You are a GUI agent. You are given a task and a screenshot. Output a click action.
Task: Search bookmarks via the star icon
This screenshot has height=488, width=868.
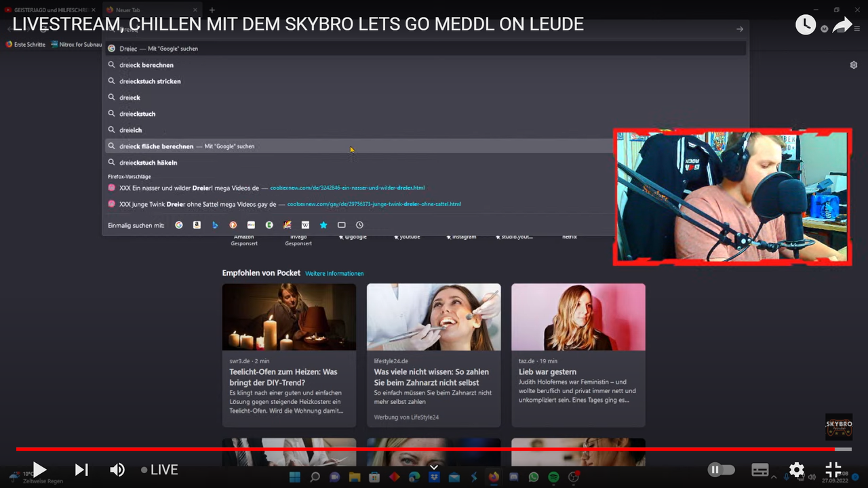323,225
